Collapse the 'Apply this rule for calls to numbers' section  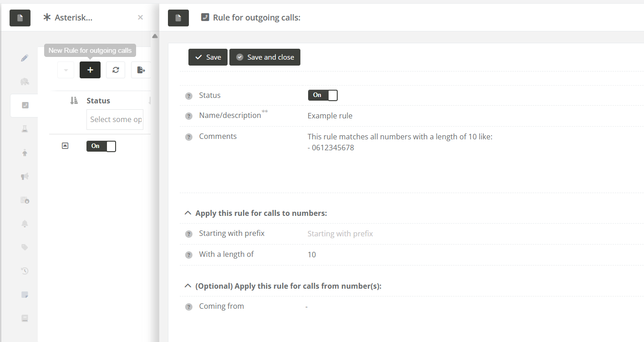(x=187, y=213)
